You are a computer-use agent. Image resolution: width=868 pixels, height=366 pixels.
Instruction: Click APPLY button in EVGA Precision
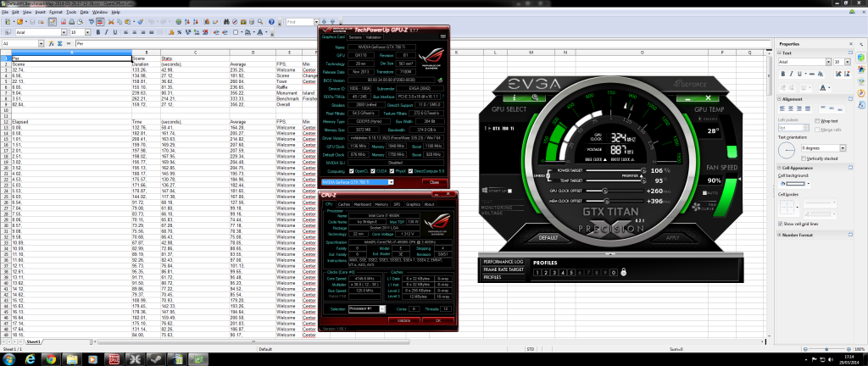click(672, 238)
